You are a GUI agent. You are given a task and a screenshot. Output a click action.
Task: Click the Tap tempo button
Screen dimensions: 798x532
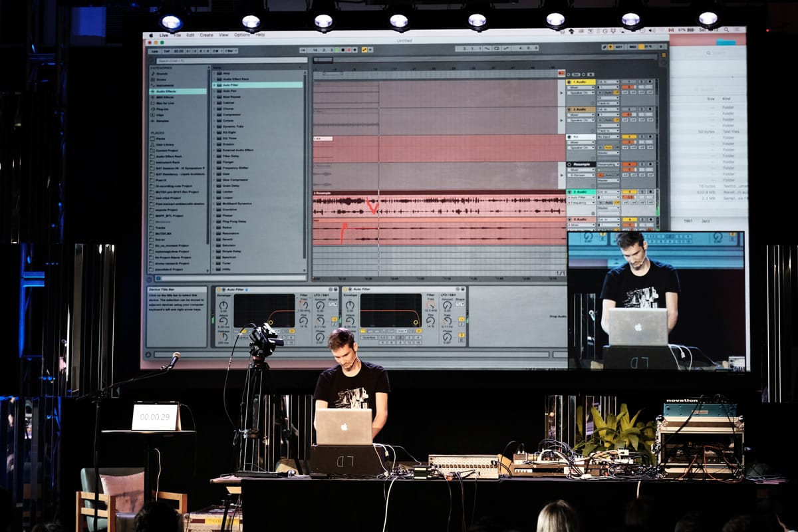pos(167,51)
